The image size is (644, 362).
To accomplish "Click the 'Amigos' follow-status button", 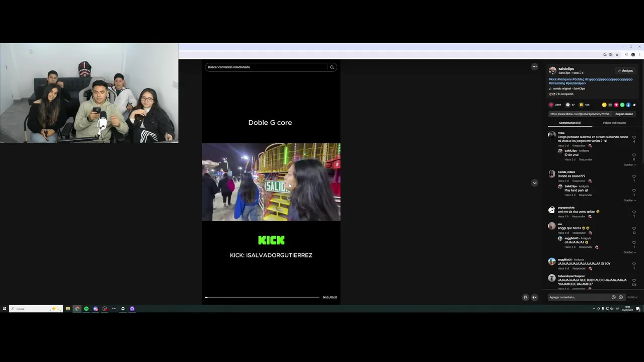I will coord(625,71).
